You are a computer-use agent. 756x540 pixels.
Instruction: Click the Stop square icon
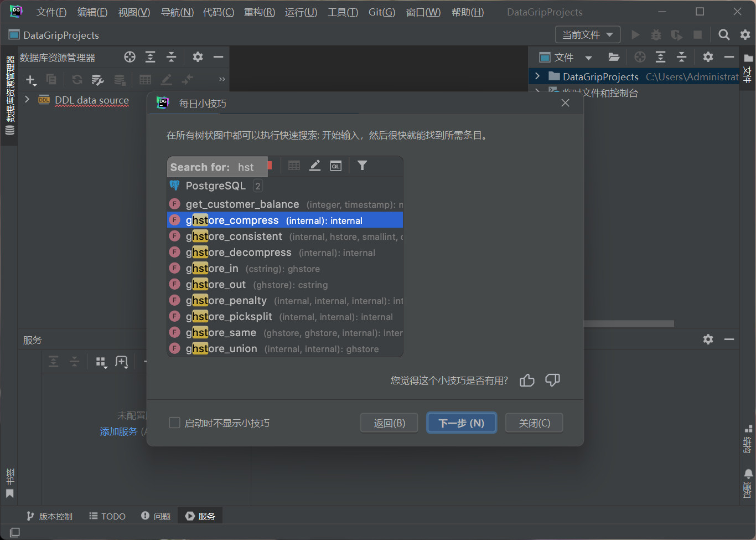click(x=697, y=35)
